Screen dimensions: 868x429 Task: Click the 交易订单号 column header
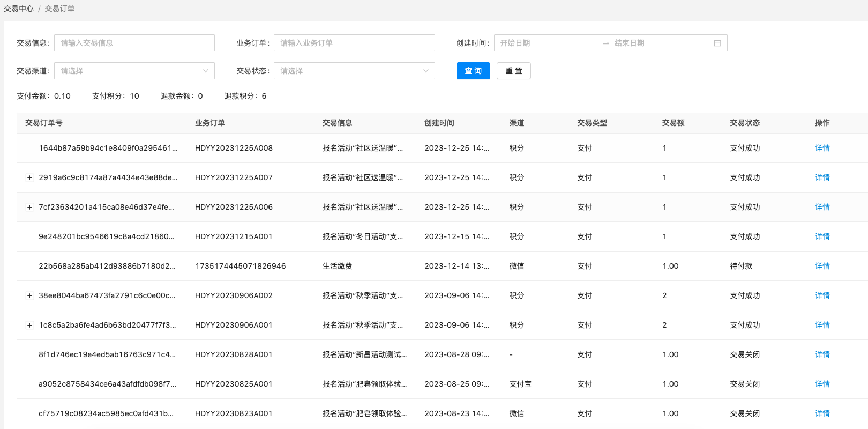coord(44,123)
